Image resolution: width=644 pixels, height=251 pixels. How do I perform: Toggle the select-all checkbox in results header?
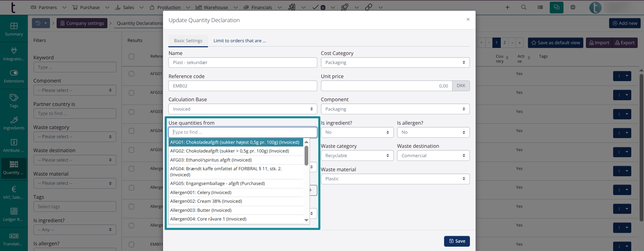pyautogui.click(x=131, y=56)
